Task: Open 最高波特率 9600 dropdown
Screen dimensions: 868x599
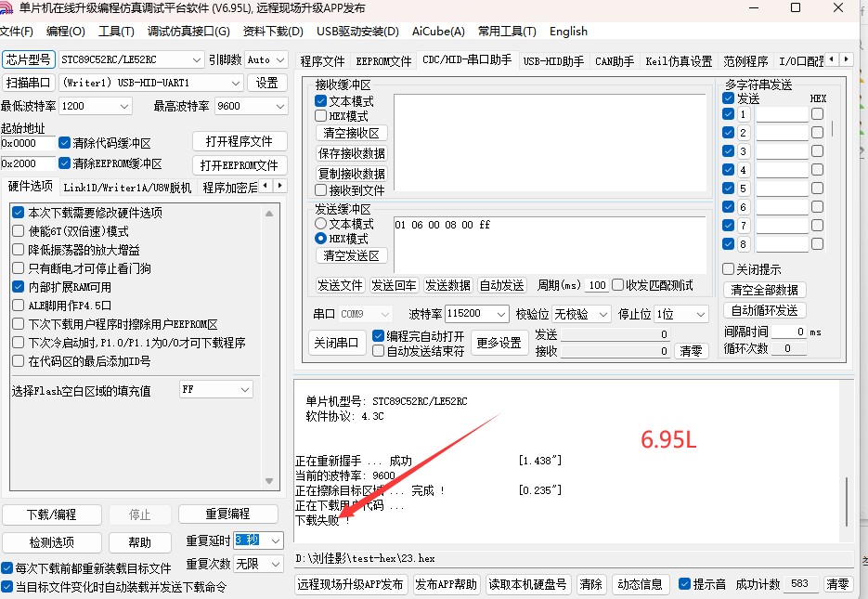Action: [x=251, y=106]
